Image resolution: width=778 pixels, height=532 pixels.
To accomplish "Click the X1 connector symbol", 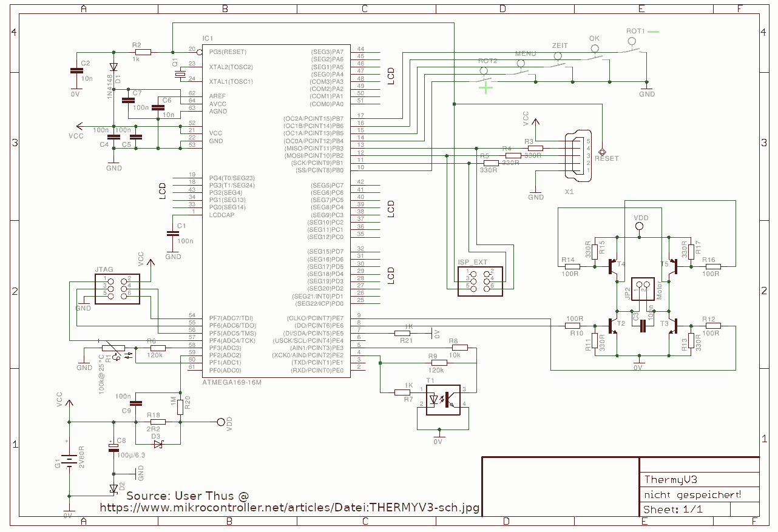I will tap(577, 155).
